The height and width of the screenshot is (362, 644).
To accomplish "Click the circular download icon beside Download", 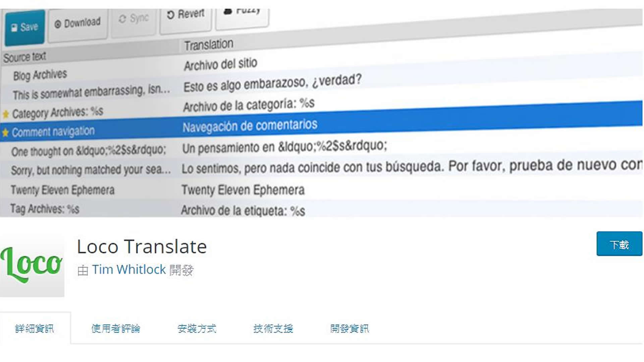I will coord(58,24).
